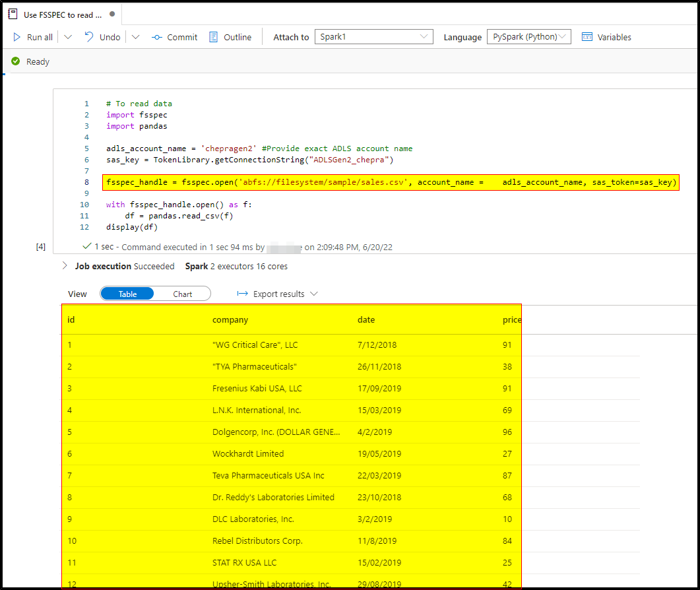
Task: Click the price column header
Action: tap(511, 320)
